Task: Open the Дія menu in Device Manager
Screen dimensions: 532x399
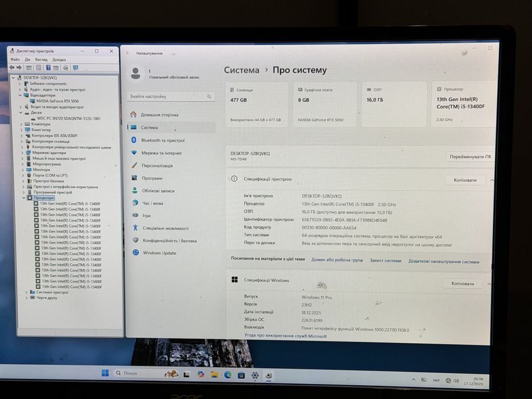Action: coord(27,60)
